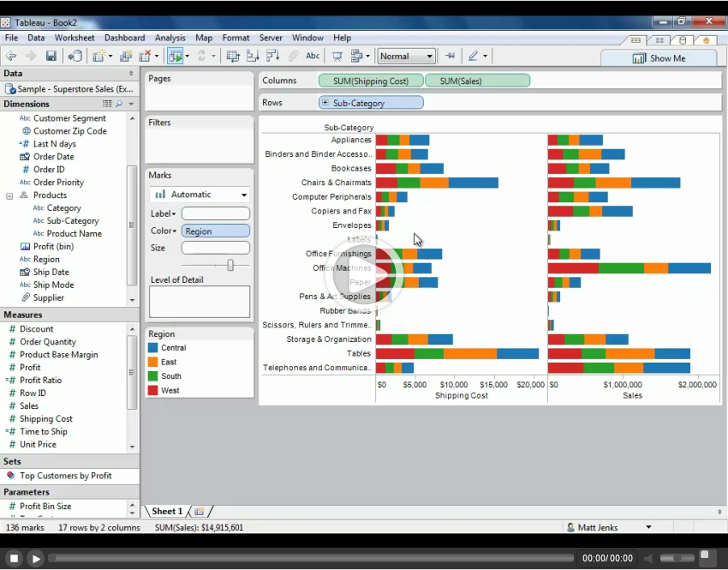This screenshot has width=728, height=570.
Task: Open the Analysis menu
Action: [x=170, y=38]
